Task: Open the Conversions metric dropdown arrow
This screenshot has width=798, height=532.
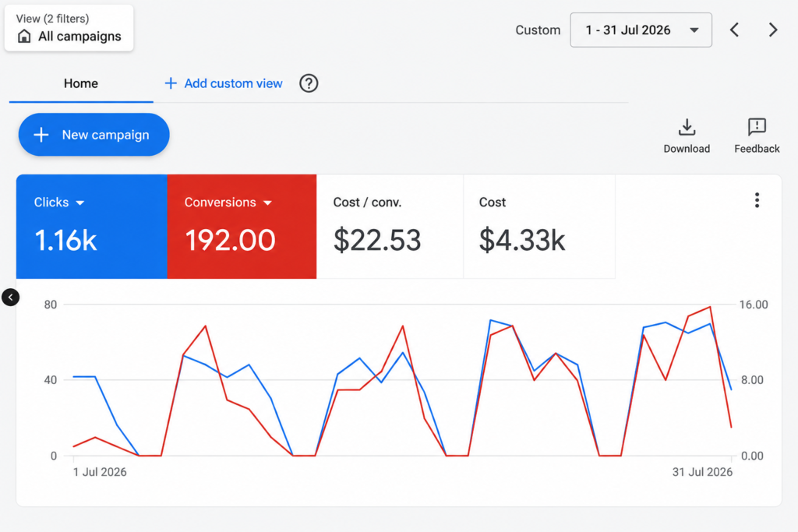Action: pos(268,203)
